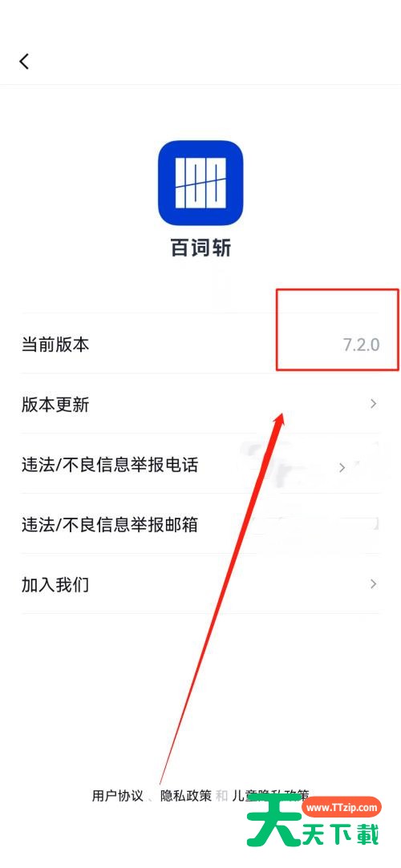Viewport: 401px width, 868px height.
Task: Click the www.TTzip.com orange badge
Action: 342,808
